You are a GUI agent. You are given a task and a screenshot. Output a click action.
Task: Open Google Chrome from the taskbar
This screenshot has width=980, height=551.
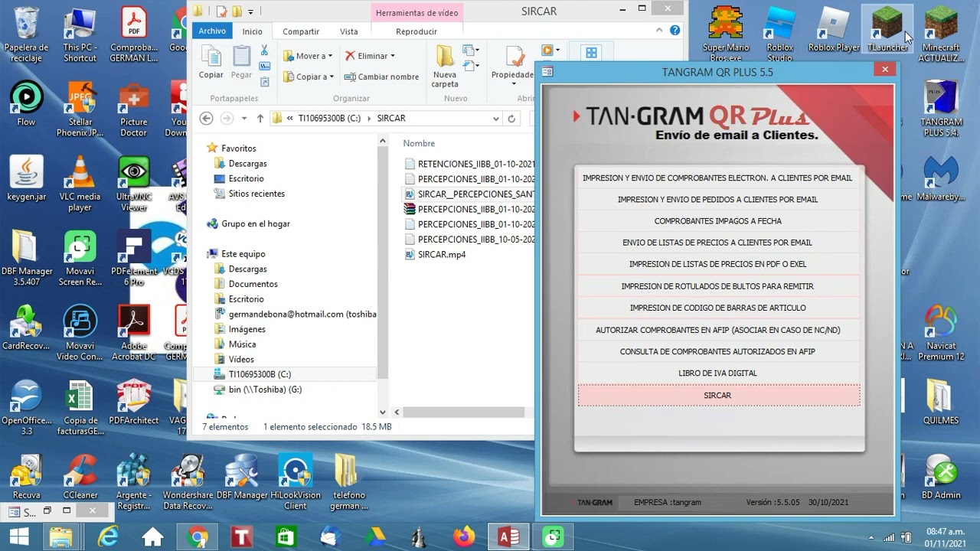(x=198, y=537)
